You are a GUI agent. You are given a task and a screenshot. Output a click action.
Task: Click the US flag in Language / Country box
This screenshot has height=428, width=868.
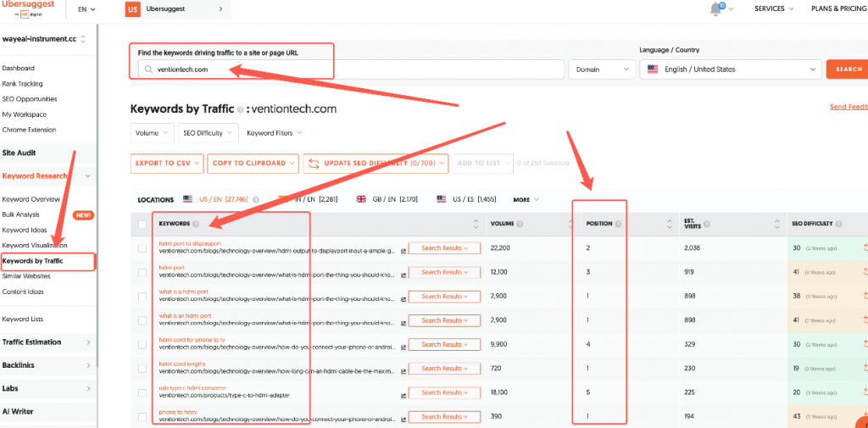coord(654,69)
